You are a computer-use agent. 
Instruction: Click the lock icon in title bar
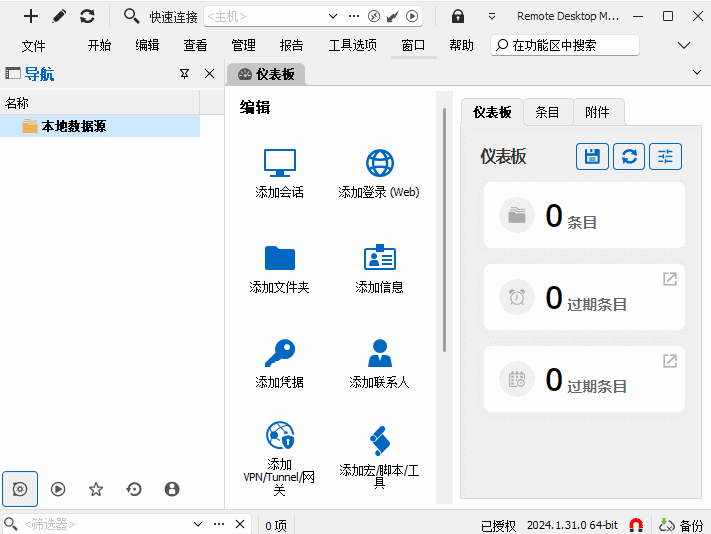458,16
